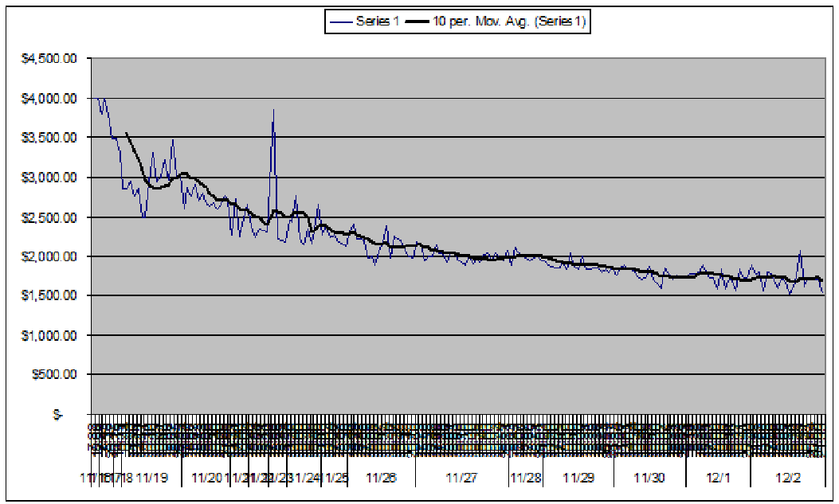Click the 11/27 x-axis date
Screen dimensions: 839x504
point(461,478)
